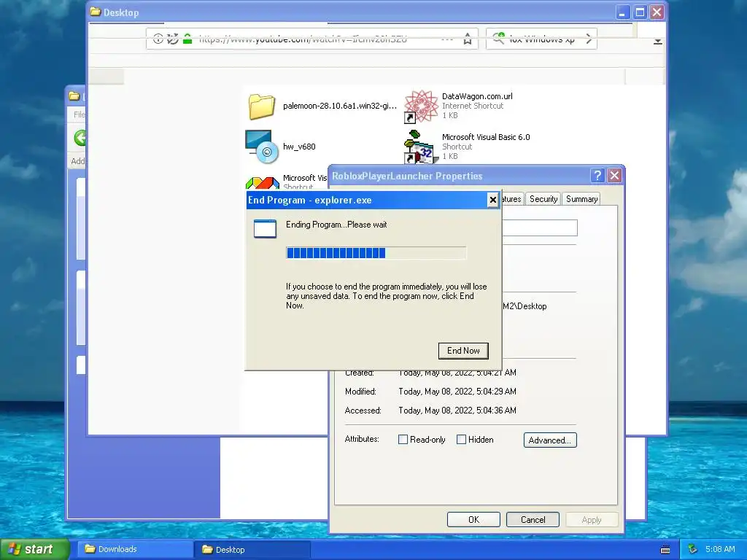Click the file name field in Properties
Image resolution: width=747 pixels, height=560 pixels.
(540, 227)
